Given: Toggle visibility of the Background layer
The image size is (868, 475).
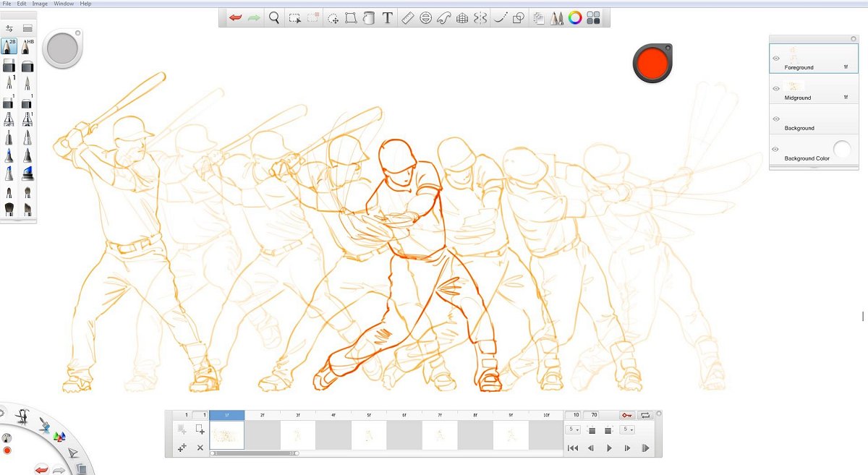Looking at the screenshot, I should tap(776, 119).
